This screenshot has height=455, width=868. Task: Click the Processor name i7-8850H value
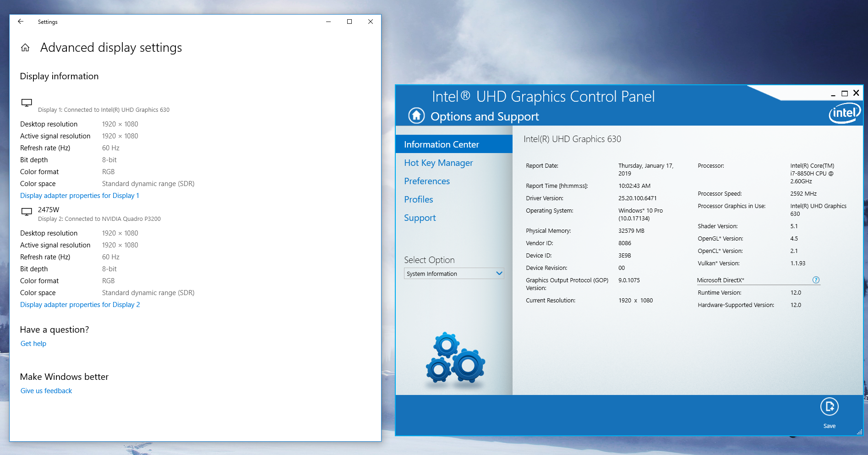[x=812, y=173]
